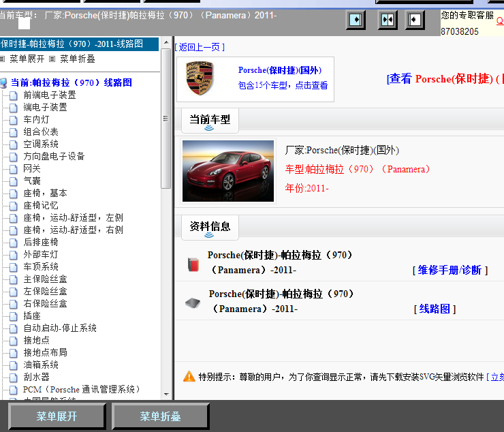504x432 pixels.
Task: Click page icon beside 车内灯
Action: coord(13,120)
